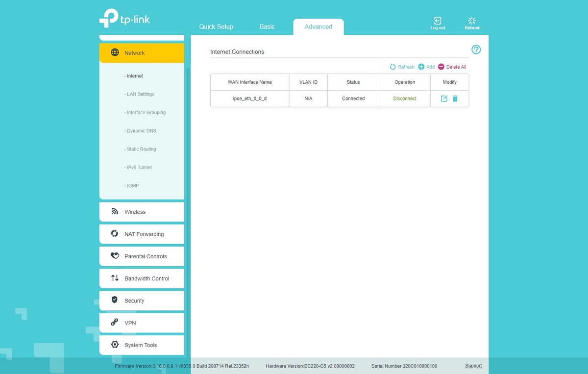Switch to the Basic tab

coord(267,27)
